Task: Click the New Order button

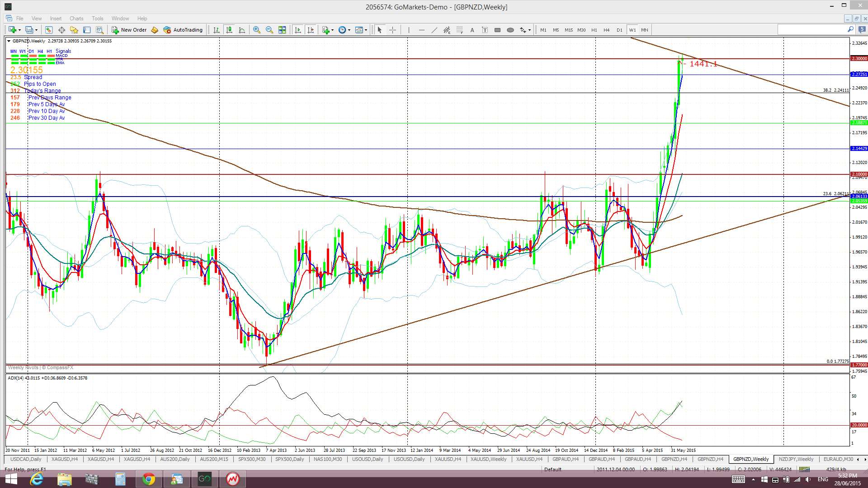Action: [129, 30]
